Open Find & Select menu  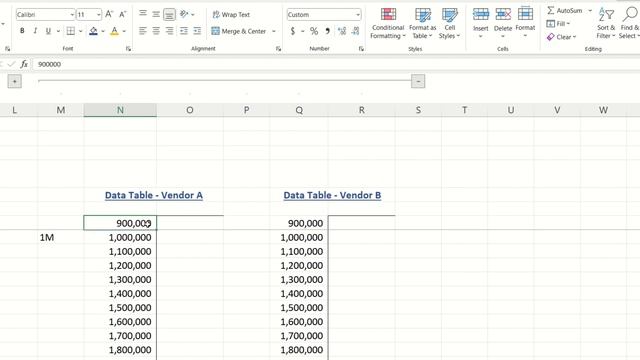click(629, 24)
